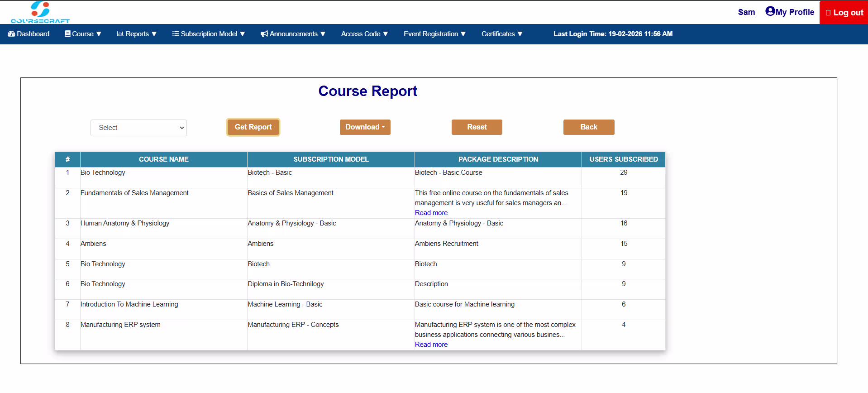This screenshot has width=868, height=393.
Task: Click the Course book icon
Action: 67,34
